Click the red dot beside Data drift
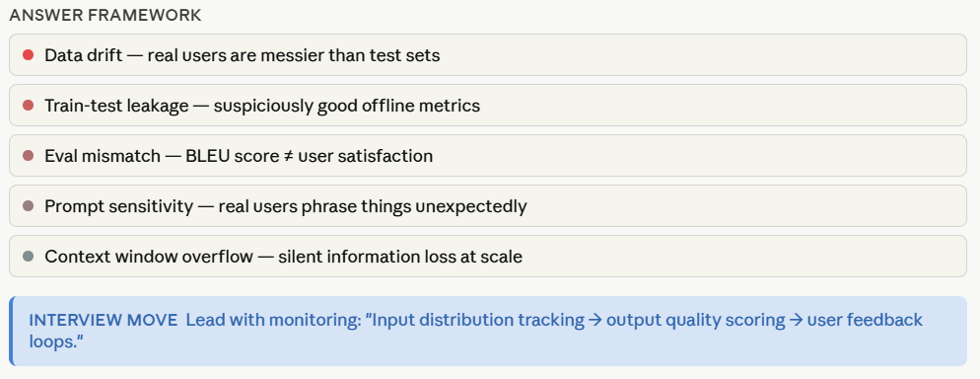This screenshot has width=980, height=379. 28,55
